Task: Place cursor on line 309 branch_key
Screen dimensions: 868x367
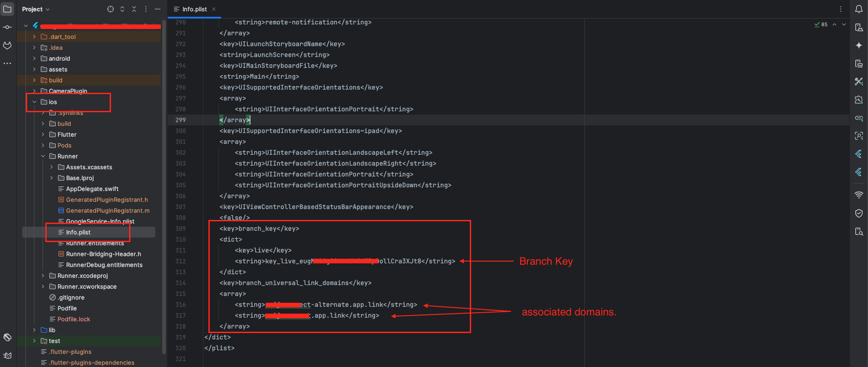Action: pos(259,229)
